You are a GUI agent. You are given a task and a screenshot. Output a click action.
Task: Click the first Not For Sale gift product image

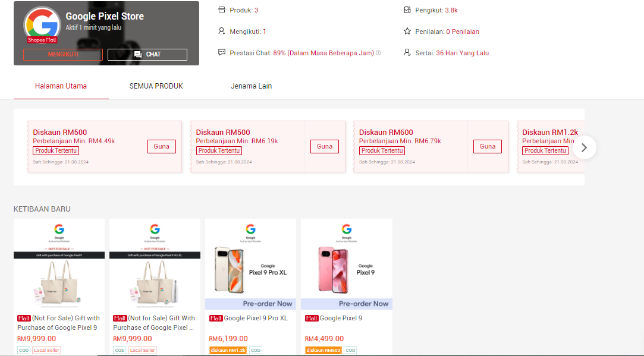pos(59,264)
